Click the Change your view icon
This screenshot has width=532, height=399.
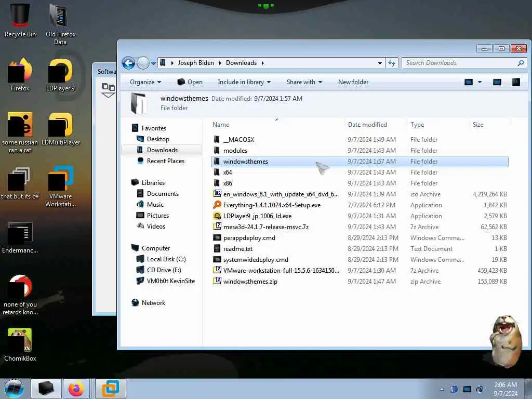click(469, 82)
